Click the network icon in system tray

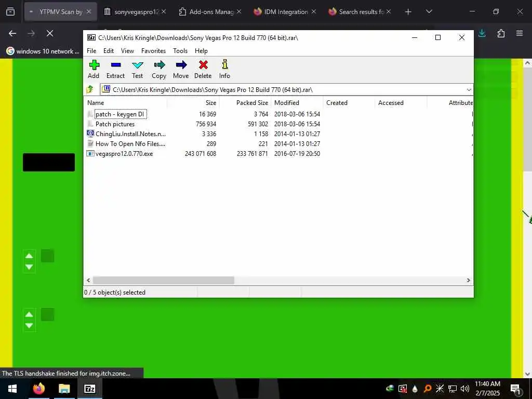[x=453, y=389]
